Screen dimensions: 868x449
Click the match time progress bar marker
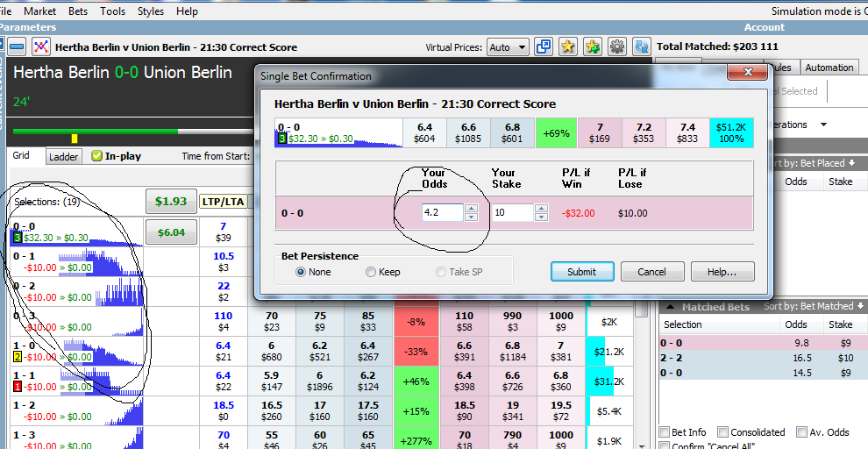[x=75, y=139]
